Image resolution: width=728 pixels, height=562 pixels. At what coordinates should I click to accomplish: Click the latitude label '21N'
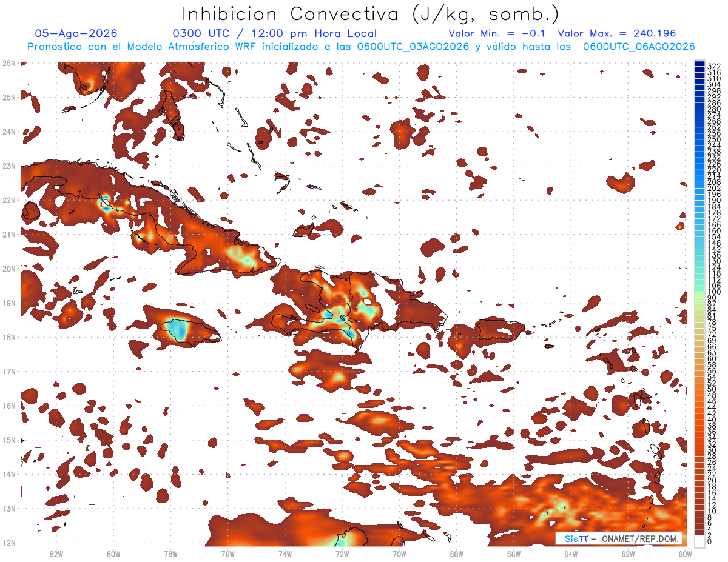(x=8, y=234)
